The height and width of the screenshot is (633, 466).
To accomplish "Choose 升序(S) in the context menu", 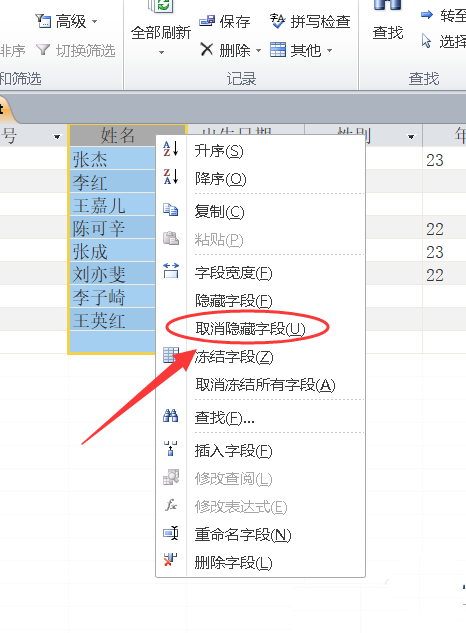I will pyautogui.click(x=219, y=151).
